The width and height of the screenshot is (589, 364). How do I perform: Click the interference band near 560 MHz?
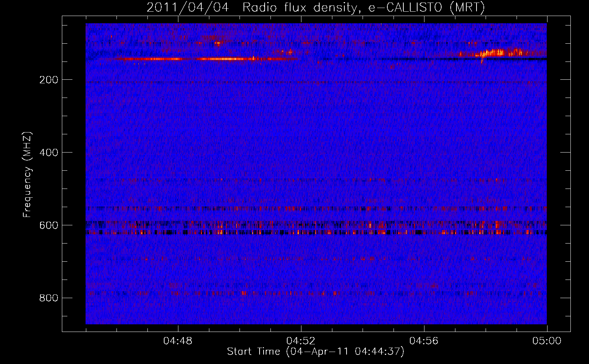(316, 209)
